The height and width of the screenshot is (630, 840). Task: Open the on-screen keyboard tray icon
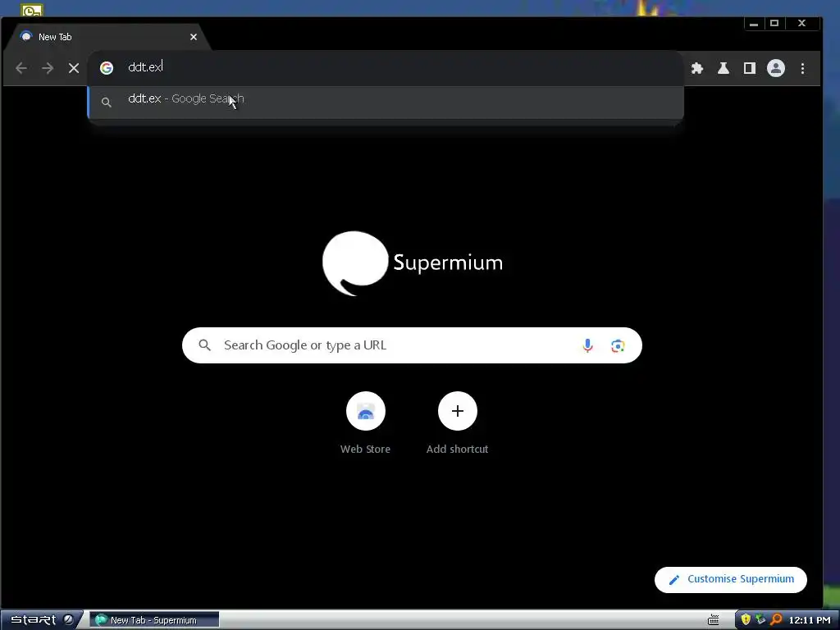pos(714,620)
